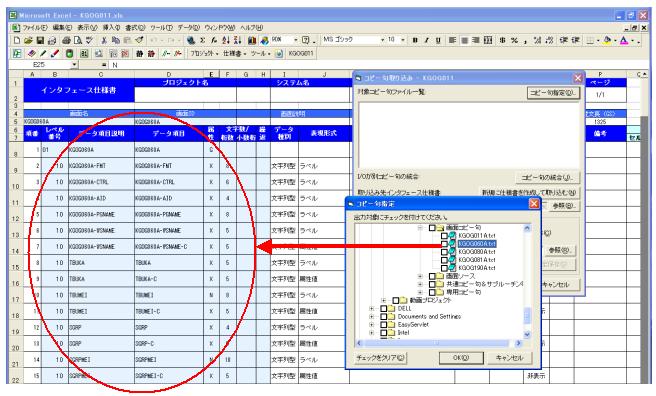Viewport: 656px width, 396px height.
Task: Click the tree view horizontal scrollbar
Action: point(438,343)
